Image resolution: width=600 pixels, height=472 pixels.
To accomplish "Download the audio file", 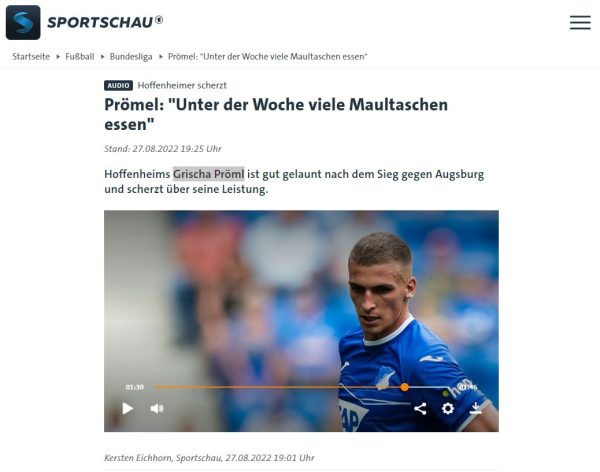I will 476,408.
